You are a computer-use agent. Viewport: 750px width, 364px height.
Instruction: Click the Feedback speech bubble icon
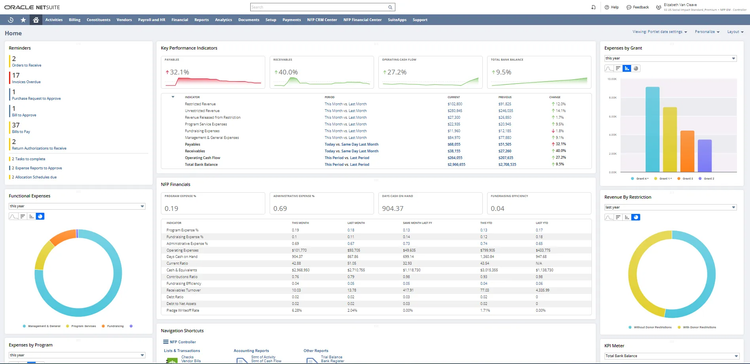point(629,7)
